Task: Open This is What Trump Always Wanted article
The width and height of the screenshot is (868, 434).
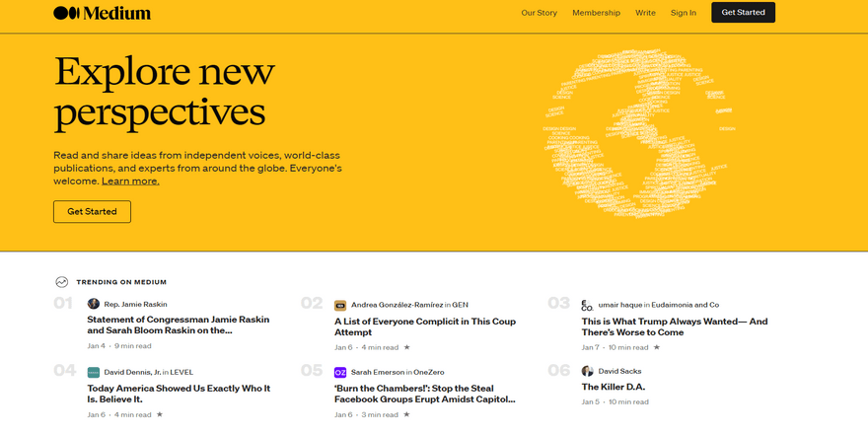Action: pyautogui.click(x=675, y=326)
